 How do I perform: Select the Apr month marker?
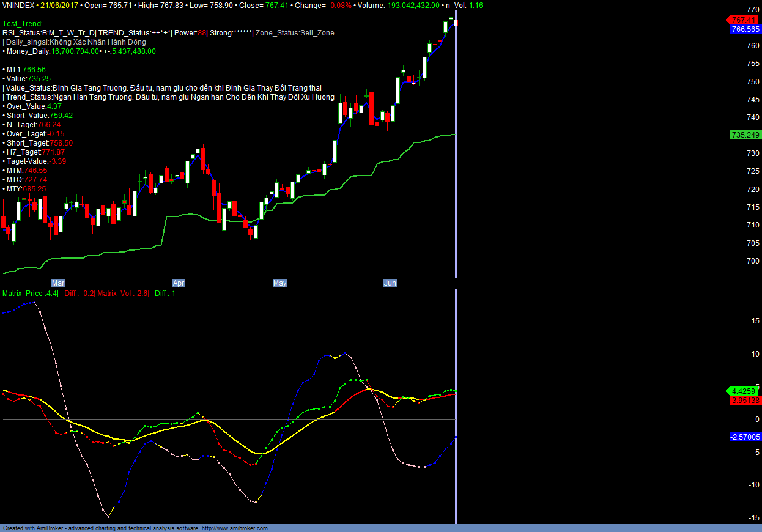click(x=179, y=283)
